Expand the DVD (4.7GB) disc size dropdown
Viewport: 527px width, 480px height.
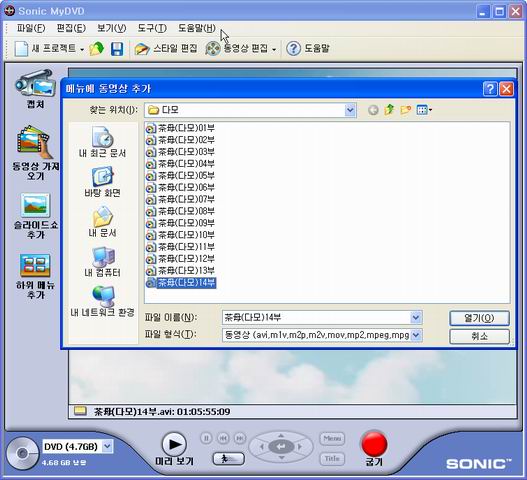click(x=107, y=446)
